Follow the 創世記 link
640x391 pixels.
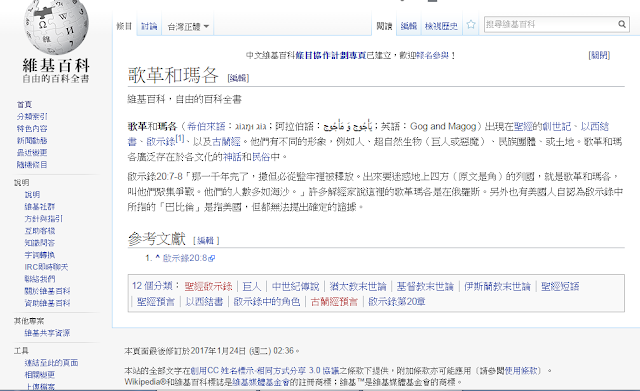[x=556, y=127]
